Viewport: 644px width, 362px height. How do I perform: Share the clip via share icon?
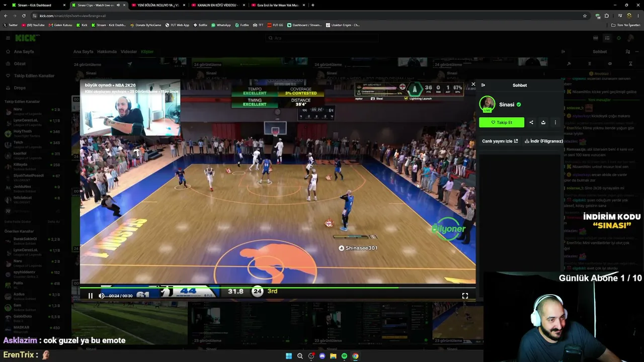click(x=531, y=122)
